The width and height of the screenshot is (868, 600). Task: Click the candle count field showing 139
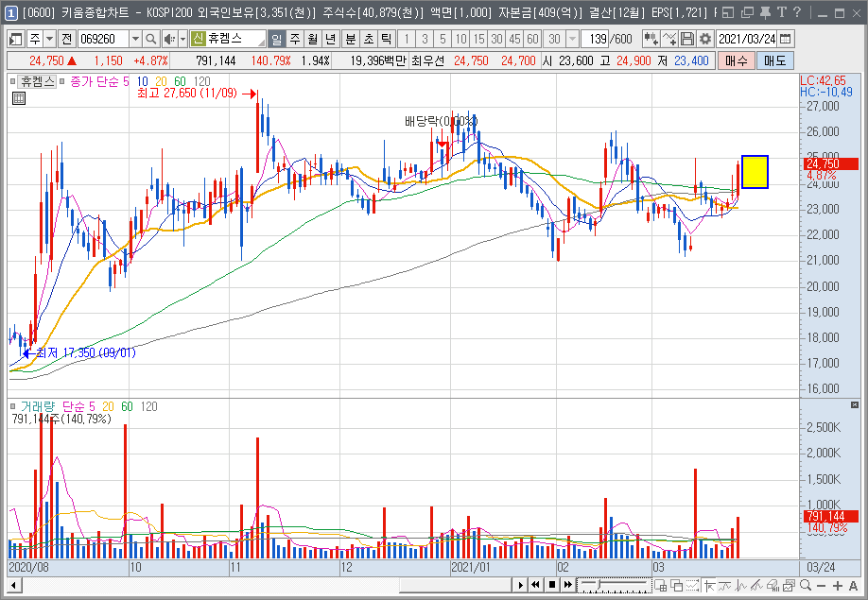(596, 39)
